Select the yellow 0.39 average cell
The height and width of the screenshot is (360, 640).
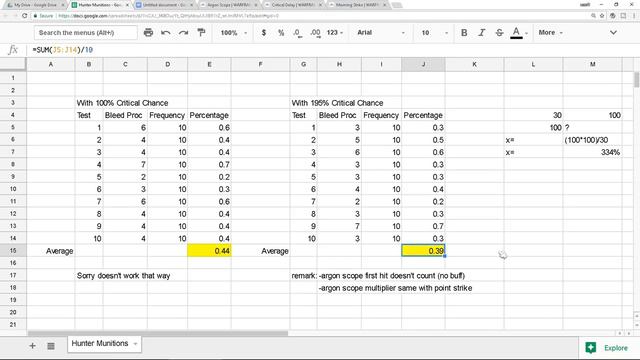click(423, 251)
